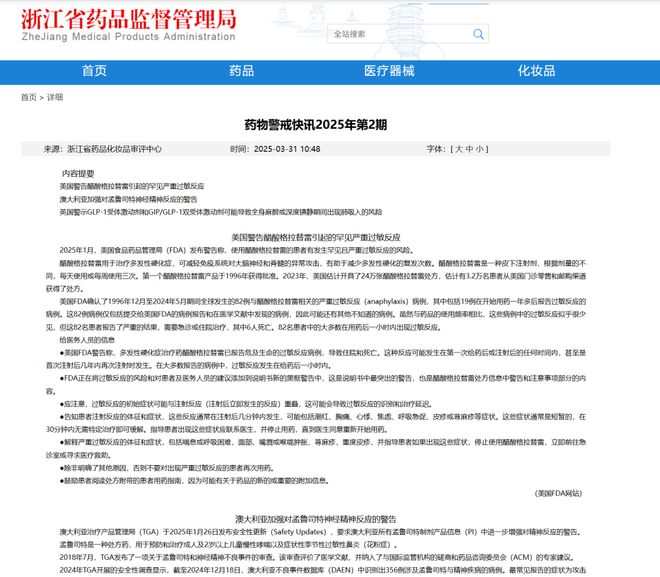Click the search magnifier icon
This screenshot has width=660, height=577.
(x=478, y=34)
